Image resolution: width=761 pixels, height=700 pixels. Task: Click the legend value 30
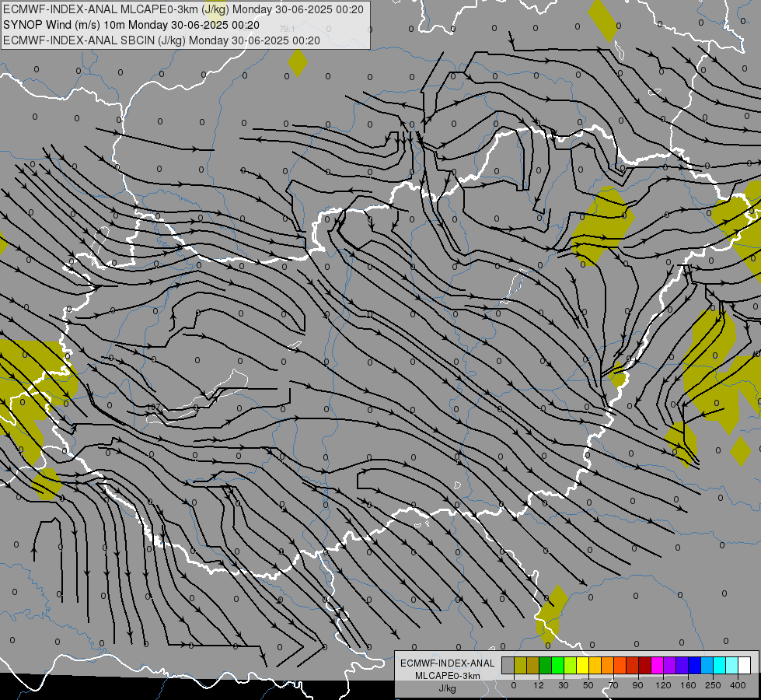pos(564,685)
